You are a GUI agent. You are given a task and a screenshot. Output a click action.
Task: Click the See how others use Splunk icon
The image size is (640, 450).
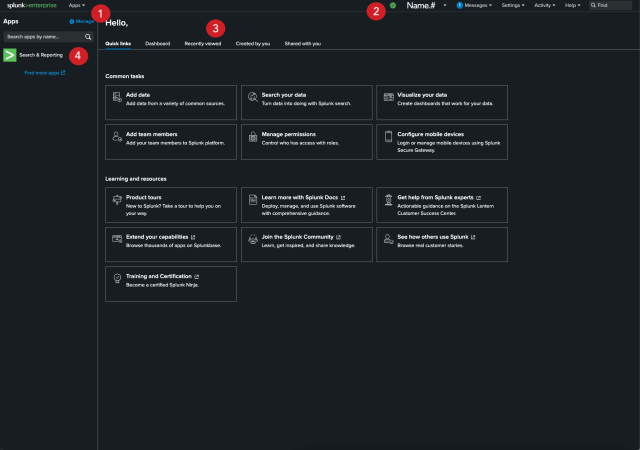pyautogui.click(x=389, y=239)
